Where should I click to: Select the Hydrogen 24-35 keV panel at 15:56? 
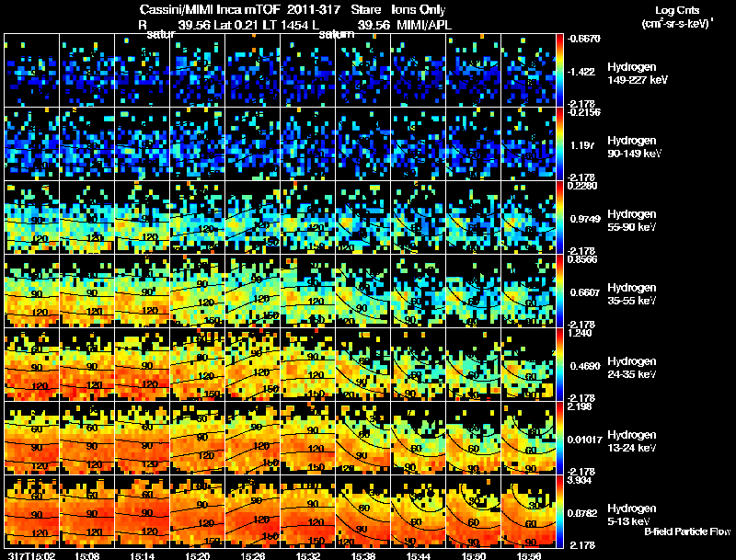[x=528, y=365]
